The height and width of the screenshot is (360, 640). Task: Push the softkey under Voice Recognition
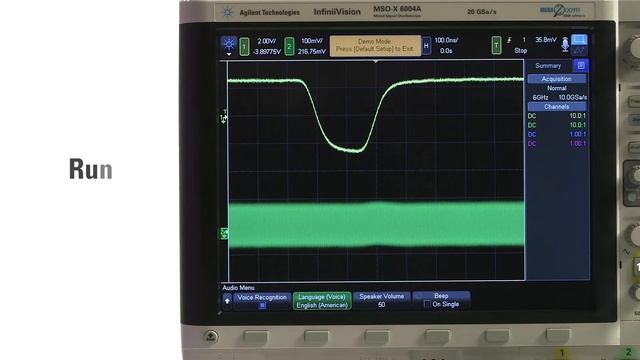coord(256,338)
